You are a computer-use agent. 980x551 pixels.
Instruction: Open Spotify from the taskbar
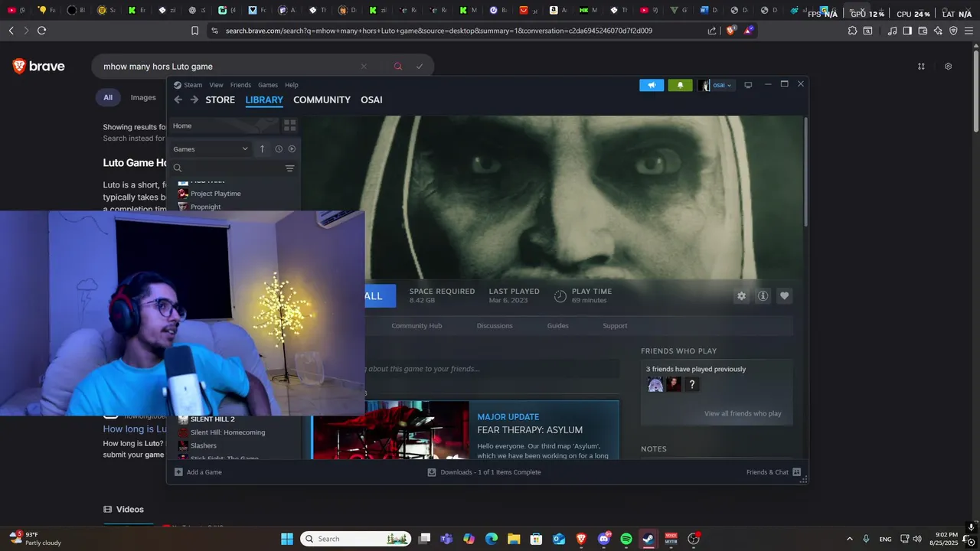tap(626, 539)
